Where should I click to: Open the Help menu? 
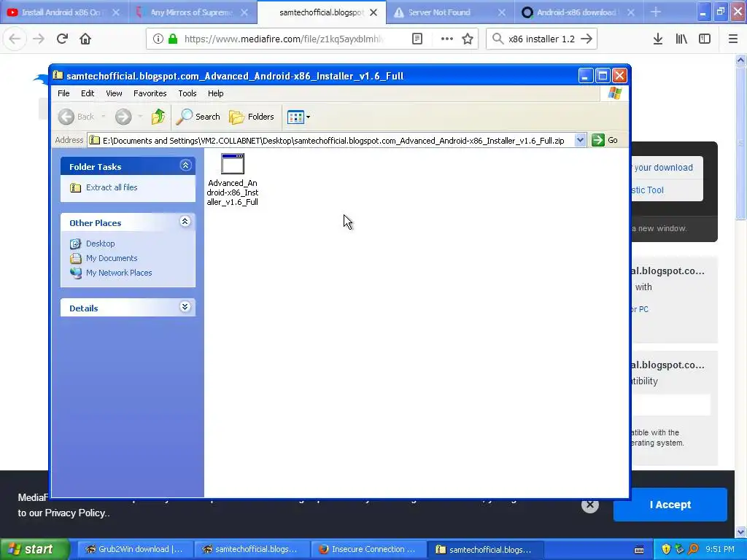[215, 93]
